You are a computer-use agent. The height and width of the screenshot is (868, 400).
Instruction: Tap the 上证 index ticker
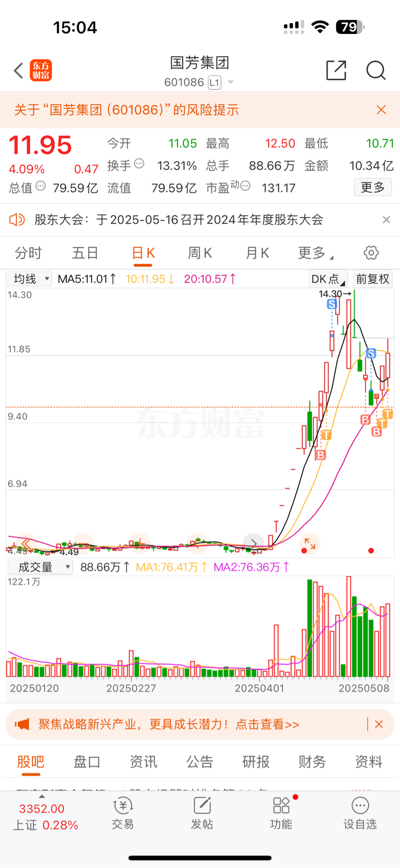click(x=45, y=817)
